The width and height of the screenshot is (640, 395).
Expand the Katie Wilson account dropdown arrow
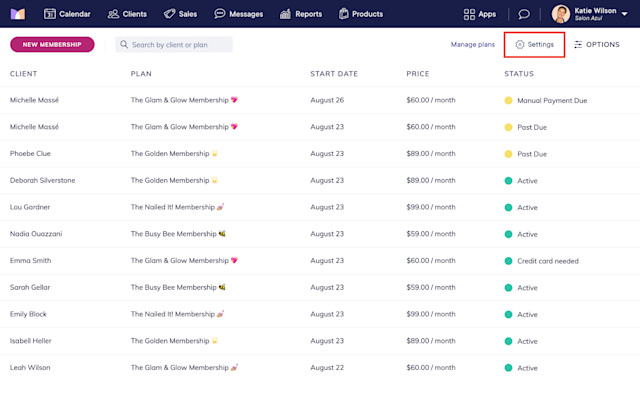624,14
